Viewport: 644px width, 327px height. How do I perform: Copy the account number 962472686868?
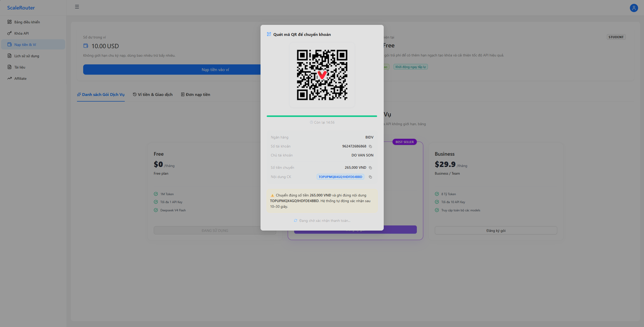(x=370, y=146)
